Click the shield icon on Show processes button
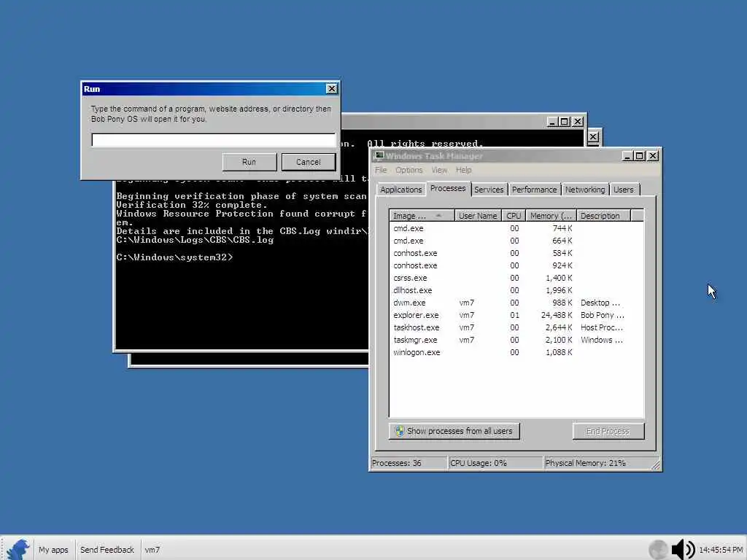Image resolution: width=747 pixels, height=560 pixels. coord(399,431)
